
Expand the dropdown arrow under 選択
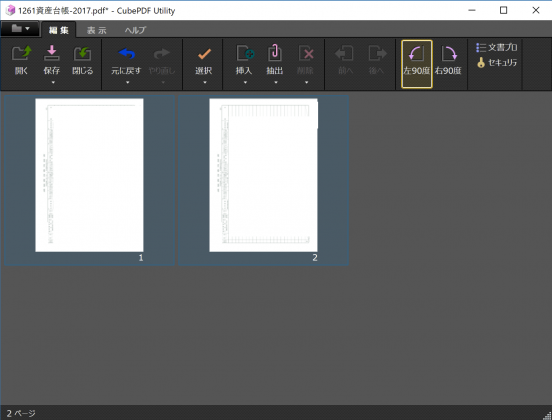pos(205,82)
